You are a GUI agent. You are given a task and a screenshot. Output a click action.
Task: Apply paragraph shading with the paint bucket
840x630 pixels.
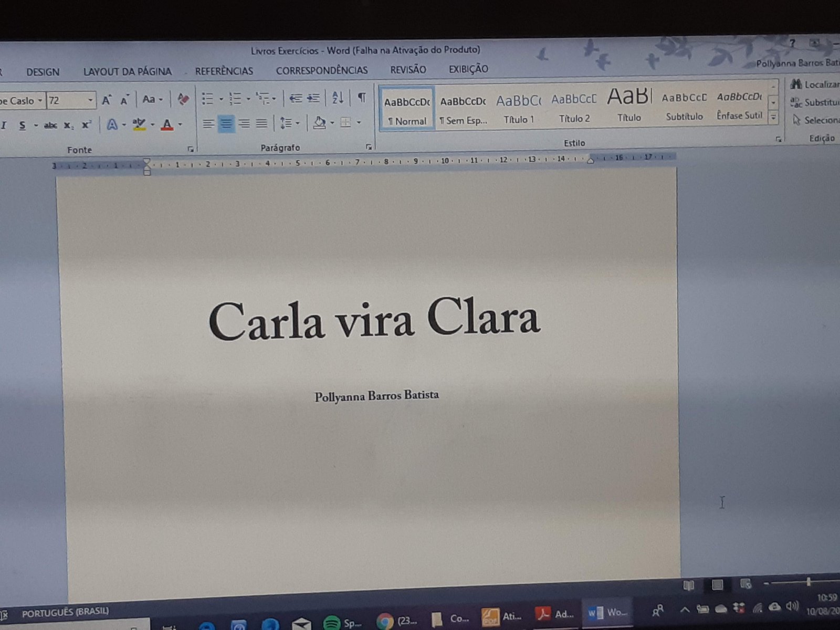pos(319,123)
